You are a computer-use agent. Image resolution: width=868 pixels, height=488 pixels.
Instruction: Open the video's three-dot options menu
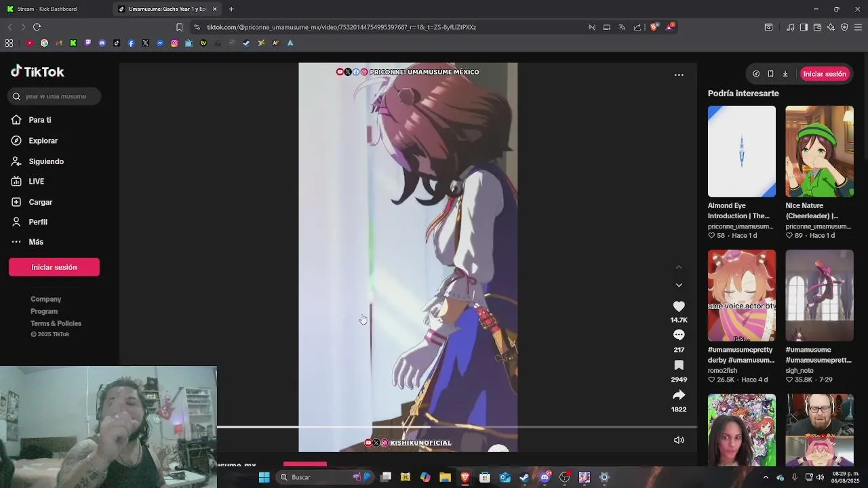[679, 75]
